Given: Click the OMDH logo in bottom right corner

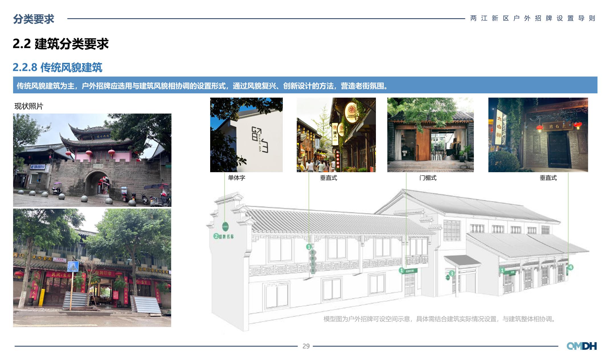Looking at the screenshot, I should [x=582, y=346].
